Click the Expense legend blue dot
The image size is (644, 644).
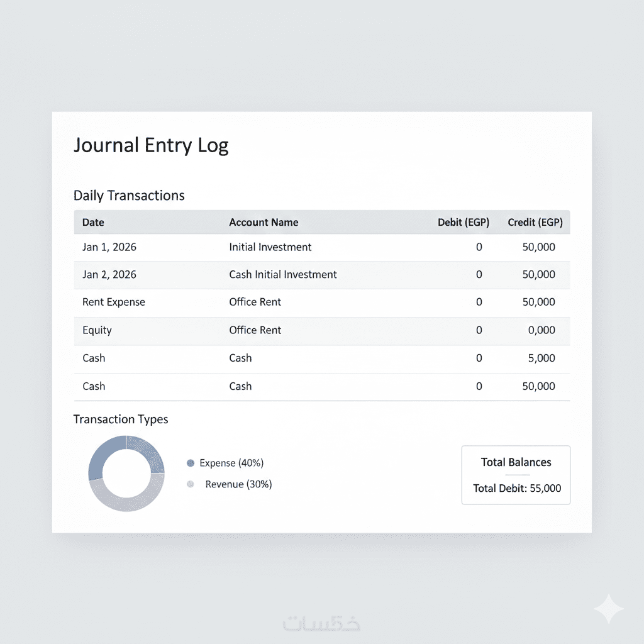click(x=191, y=464)
